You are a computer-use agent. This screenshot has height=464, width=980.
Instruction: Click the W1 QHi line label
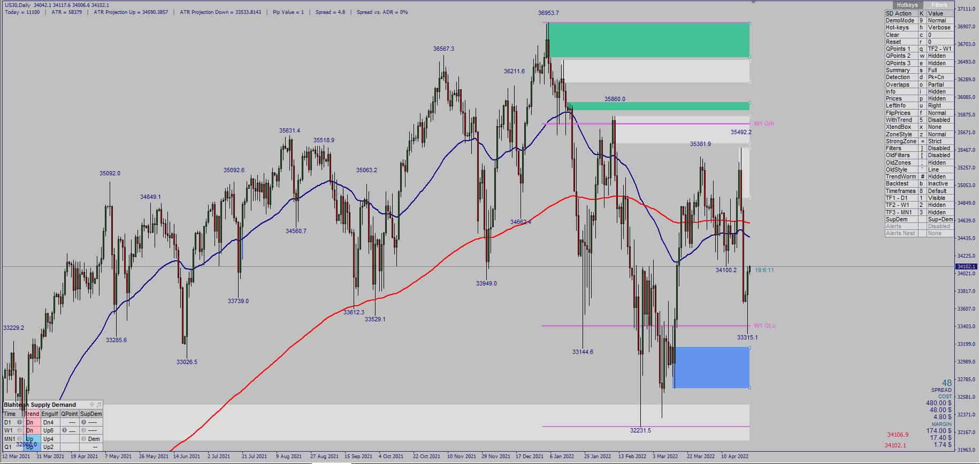[x=764, y=123]
